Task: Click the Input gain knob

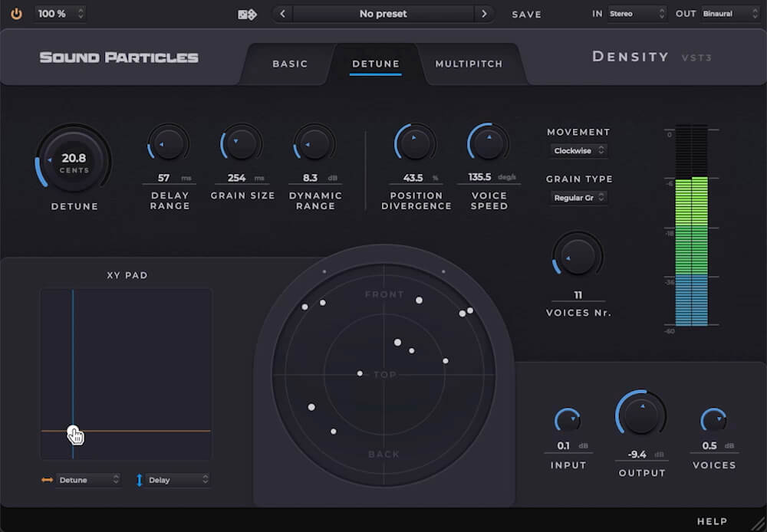Action: click(x=568, y=421)
